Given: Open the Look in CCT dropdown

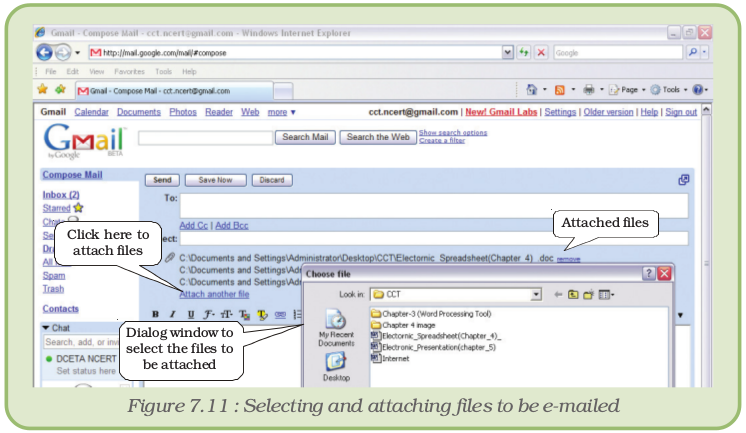Looking at the screenshot, I should (x=536, y=295).
